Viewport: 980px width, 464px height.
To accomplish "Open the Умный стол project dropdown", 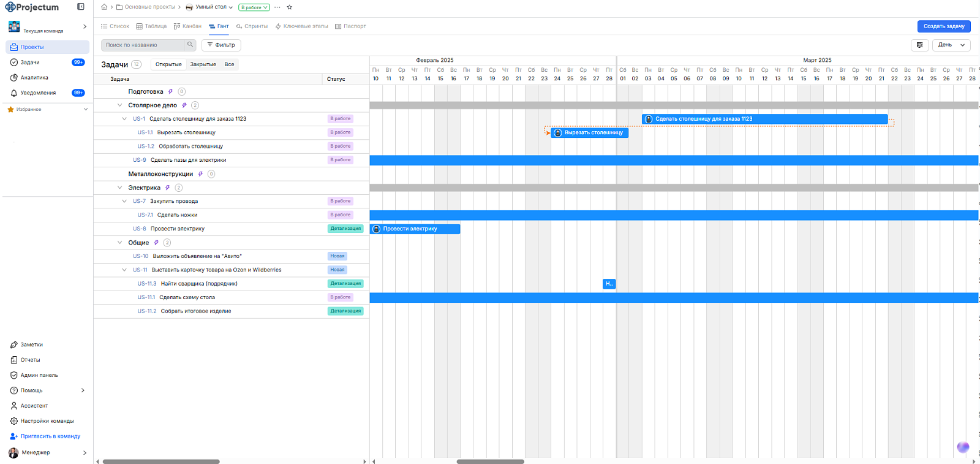I will [209, 7].
